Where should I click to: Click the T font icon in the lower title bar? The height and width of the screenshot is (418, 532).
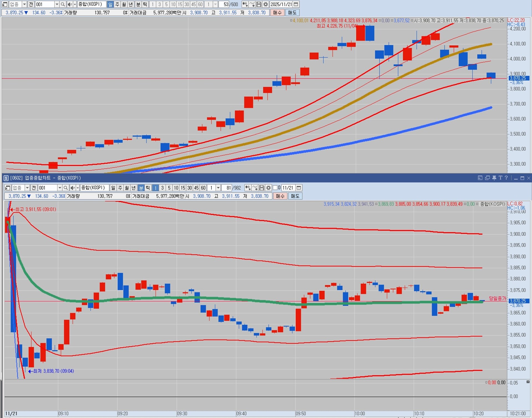click(500, 178)
